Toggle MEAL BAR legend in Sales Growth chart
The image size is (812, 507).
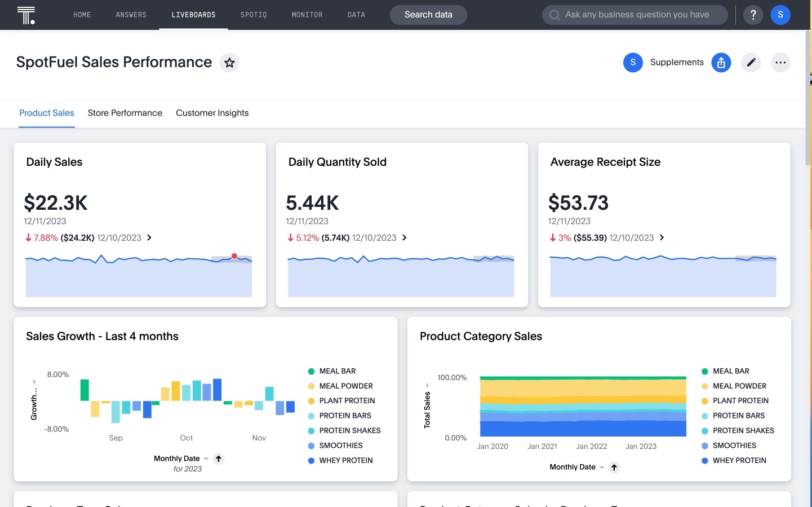(332, 371)
